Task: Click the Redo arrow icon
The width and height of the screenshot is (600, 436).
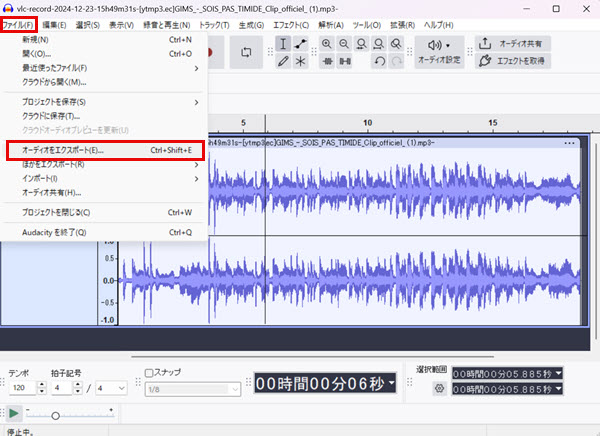Action: click(396, 61)
